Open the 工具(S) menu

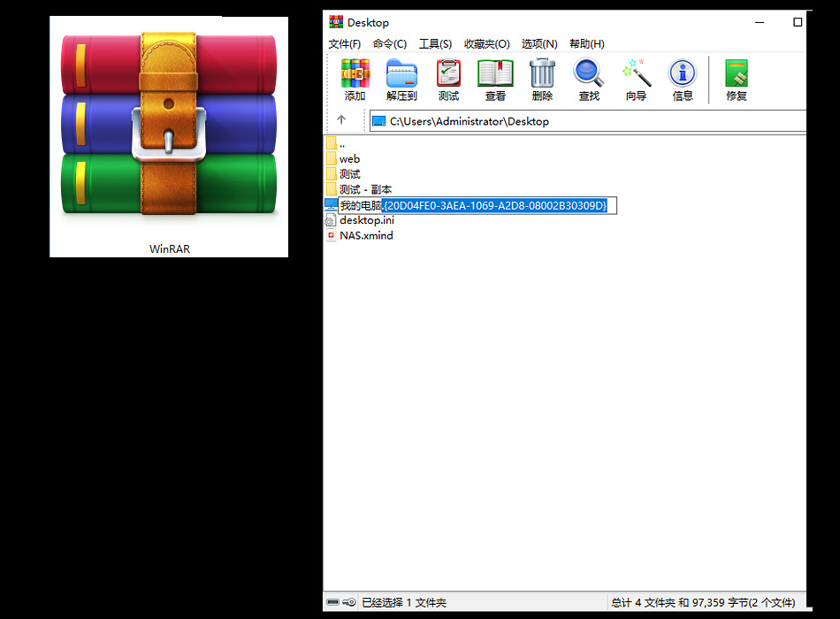tap(435, 44)
